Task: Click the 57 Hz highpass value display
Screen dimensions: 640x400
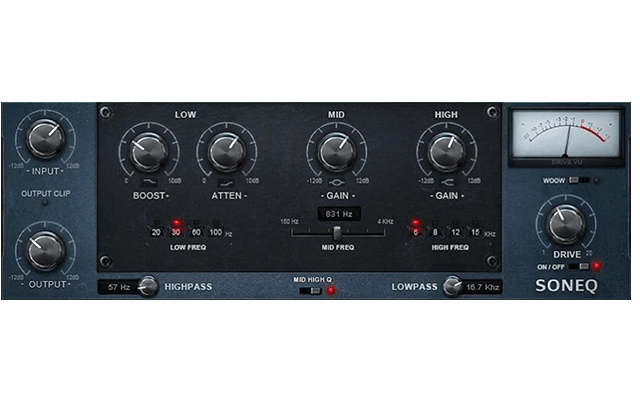Action: [119, 287]
